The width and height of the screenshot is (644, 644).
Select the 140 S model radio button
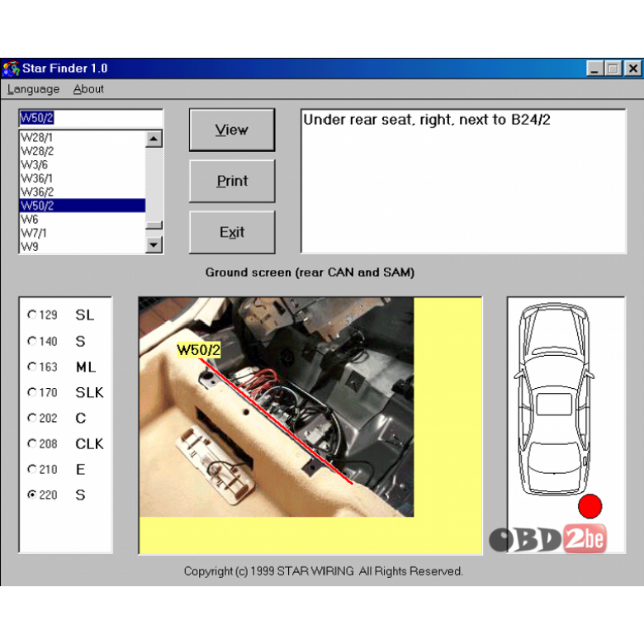pos(32,341)
